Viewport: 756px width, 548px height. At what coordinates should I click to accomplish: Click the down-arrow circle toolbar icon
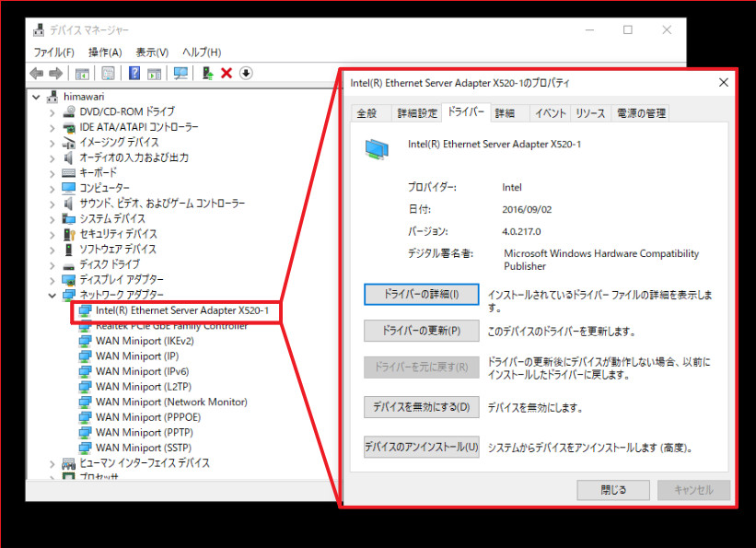point(246,74)
